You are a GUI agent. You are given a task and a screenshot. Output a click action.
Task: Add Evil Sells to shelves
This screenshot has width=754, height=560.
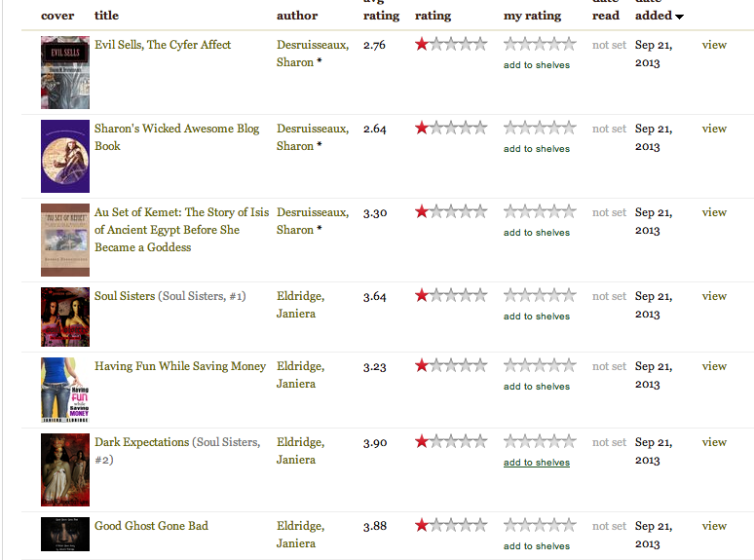pos(537,65)
